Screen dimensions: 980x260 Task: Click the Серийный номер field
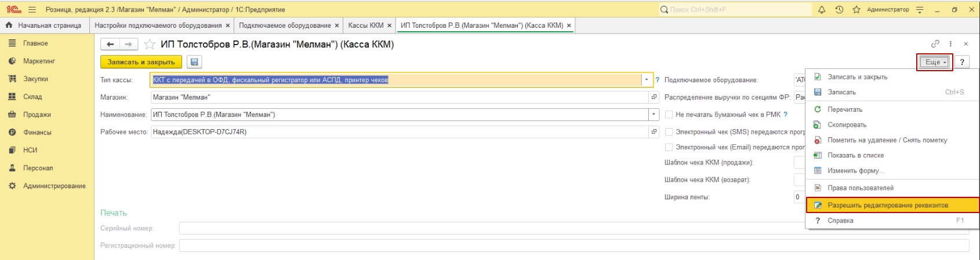(574, 228)
